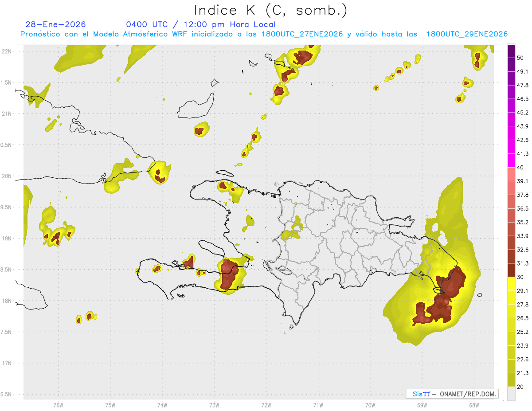Click the valid-until time "1800UTC_29ENE2026"
Screen dimensions: 532x411
tap(467, 34)
